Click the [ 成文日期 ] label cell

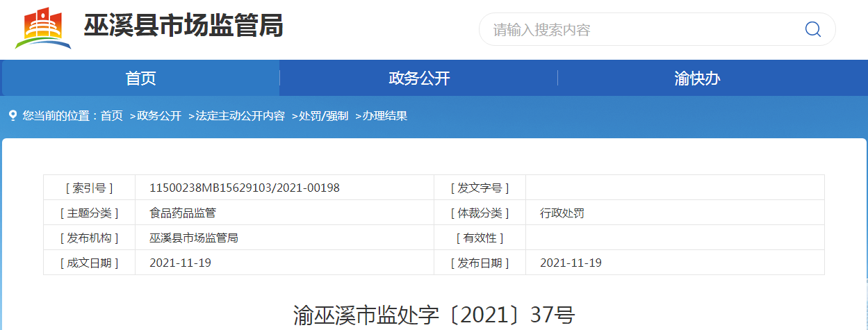tap(90, 263)
